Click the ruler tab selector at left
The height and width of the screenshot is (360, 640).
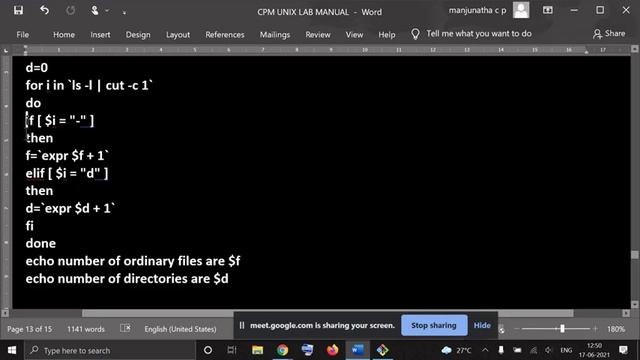coord(5,50)
